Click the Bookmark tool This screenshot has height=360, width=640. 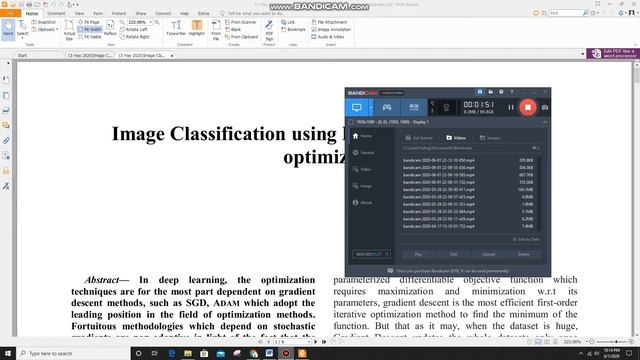click(x=293, y=29)
